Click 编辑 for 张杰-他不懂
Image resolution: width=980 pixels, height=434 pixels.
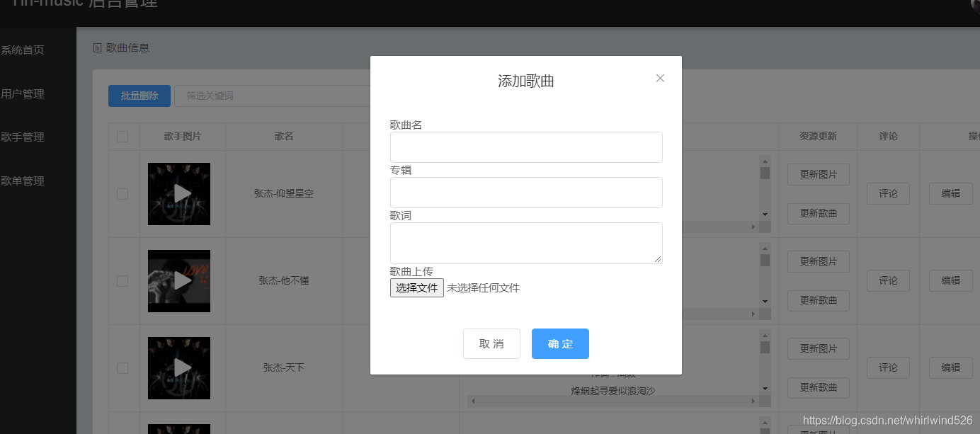950,280
